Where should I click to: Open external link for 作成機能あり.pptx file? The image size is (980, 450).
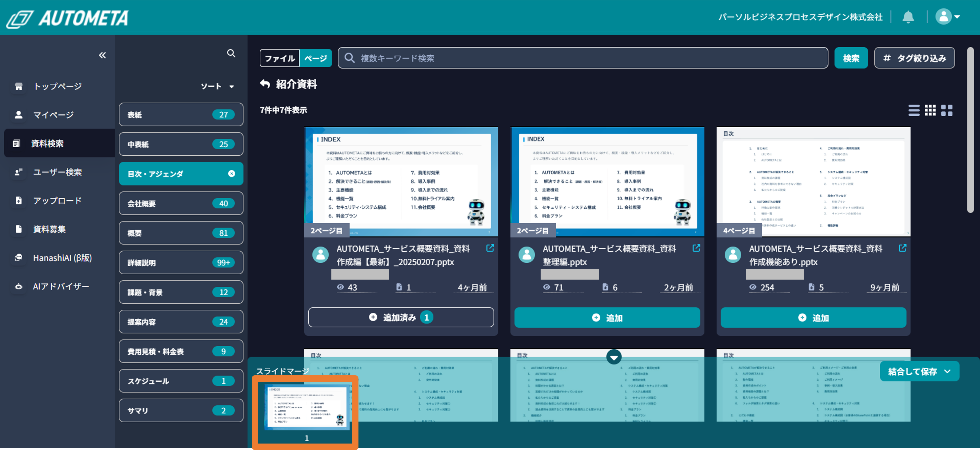[x=902, y=248]
